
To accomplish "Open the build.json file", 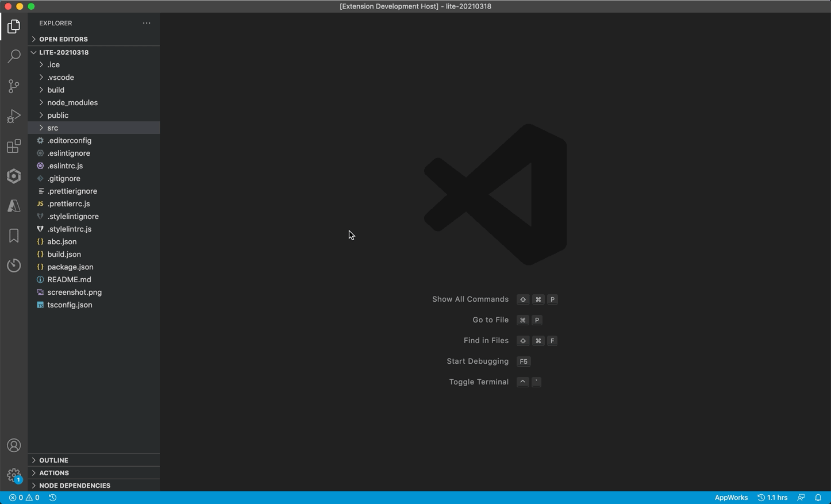I will 94,255.
